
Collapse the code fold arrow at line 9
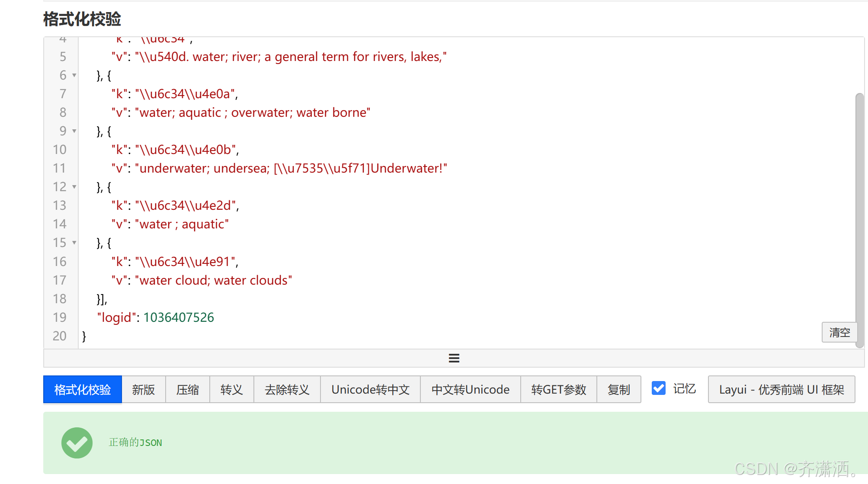(x=74, y=131)
